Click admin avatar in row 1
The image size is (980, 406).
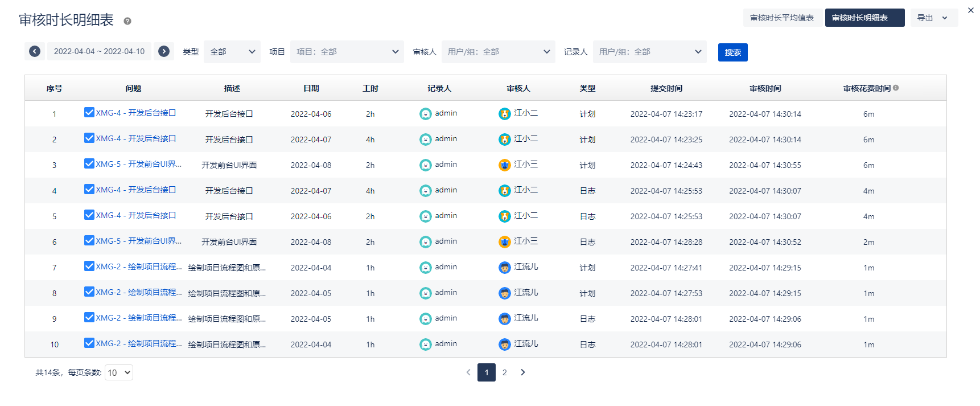[426, 114]
